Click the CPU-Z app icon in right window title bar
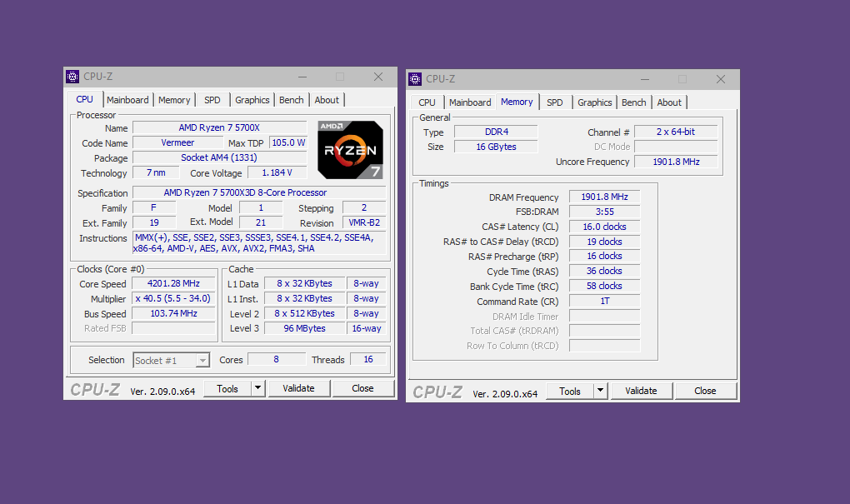This screenshot has height=504, width=850. coord(415,79)
